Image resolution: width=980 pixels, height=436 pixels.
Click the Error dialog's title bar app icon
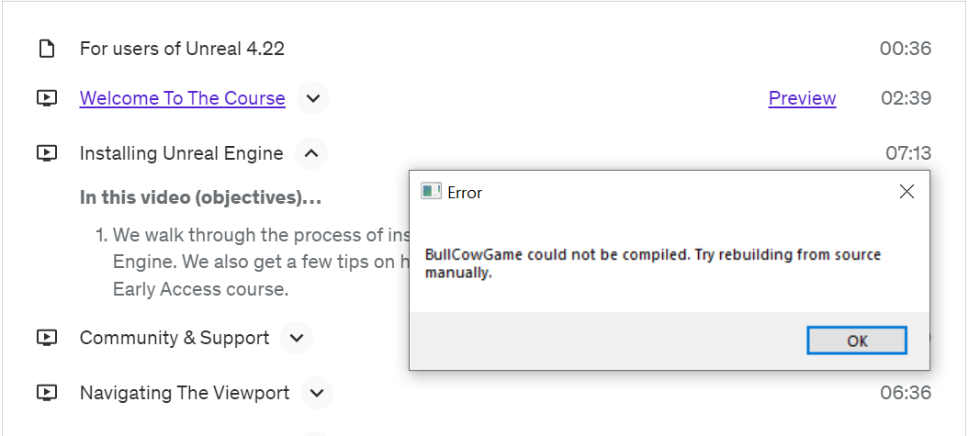click(x=431, y=192)
